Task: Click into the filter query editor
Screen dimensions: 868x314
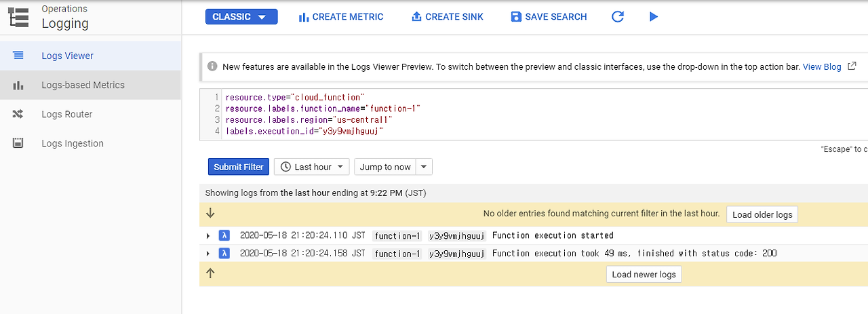Action: pyautogui.click(x=534, y=114)
